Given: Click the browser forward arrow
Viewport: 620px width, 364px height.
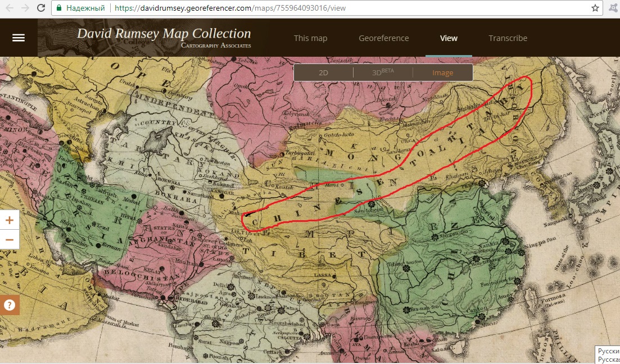Looking at the screenshot, I should click(25, 8).
